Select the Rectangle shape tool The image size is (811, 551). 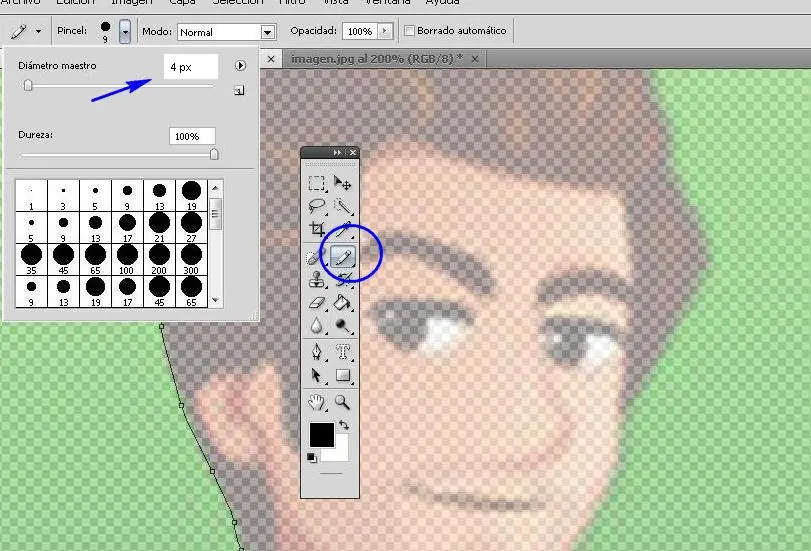(342, 375)
